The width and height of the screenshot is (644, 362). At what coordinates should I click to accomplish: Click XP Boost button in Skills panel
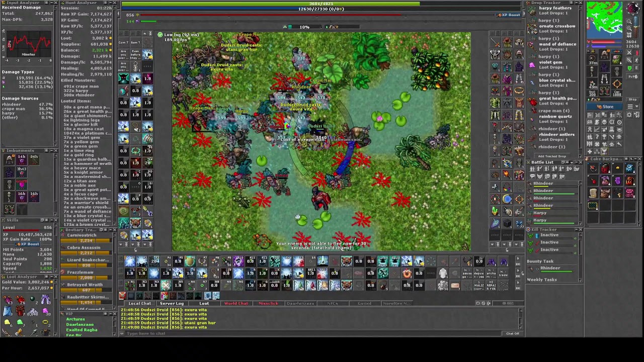pos(27,244)
